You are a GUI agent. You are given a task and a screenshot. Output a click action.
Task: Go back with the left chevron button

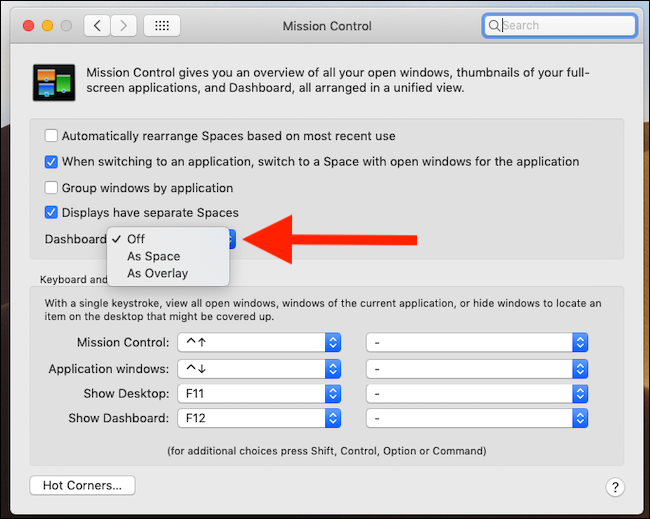pos(97,26)
